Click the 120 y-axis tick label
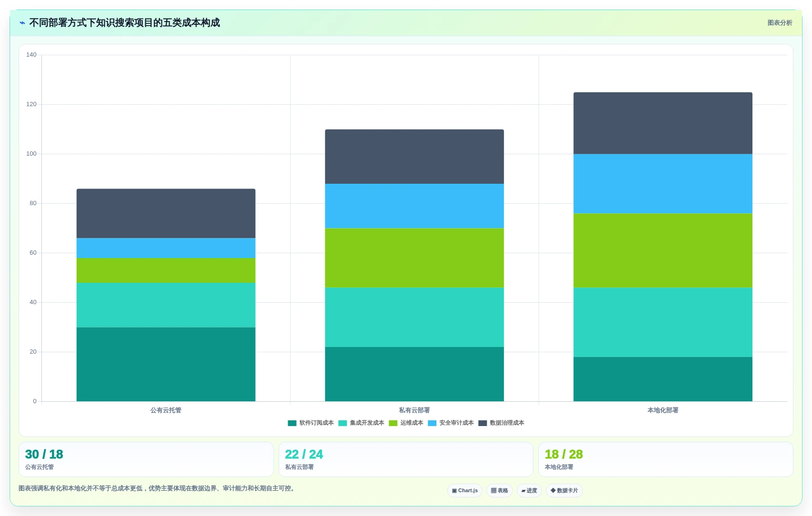Viewport: 812px width, 516px height. tap(31, 104)
